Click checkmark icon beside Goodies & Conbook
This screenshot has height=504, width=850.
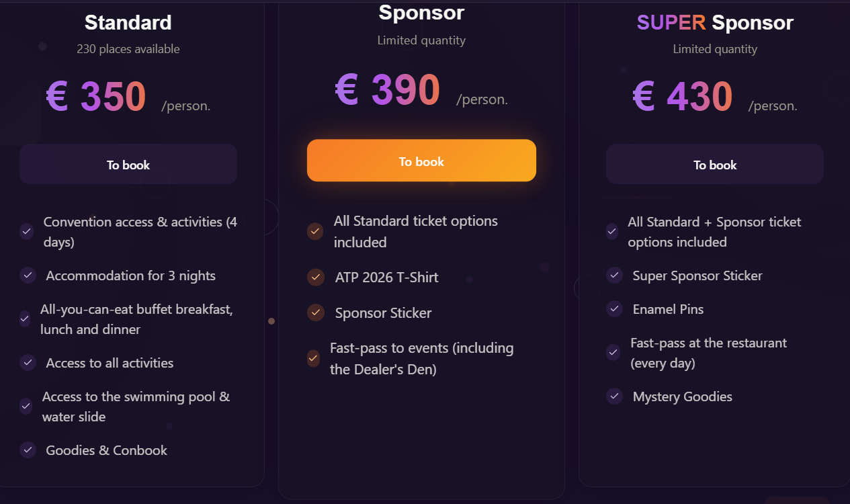(28, 450)
